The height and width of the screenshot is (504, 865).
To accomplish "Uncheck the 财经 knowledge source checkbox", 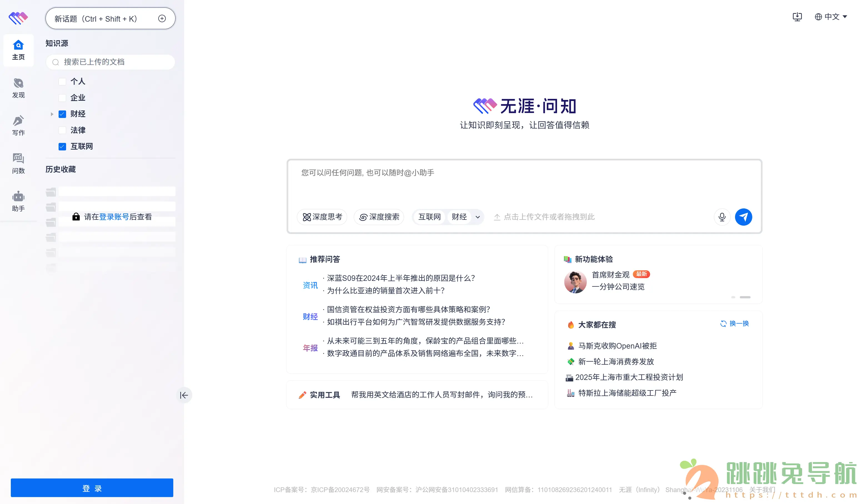I will (62, 114).
